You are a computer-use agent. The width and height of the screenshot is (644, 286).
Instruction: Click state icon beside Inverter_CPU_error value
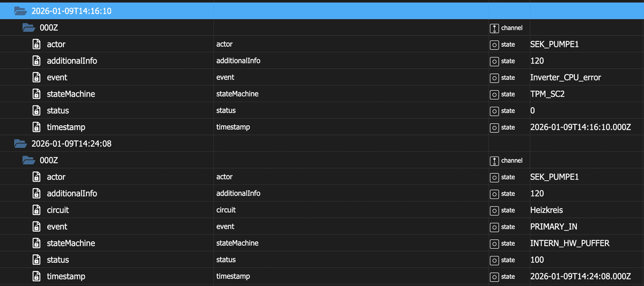click(x=494, y=77)
